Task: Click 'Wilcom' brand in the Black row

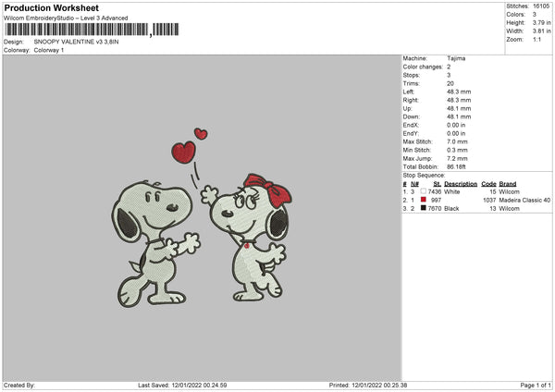Action: tap(510, 208)
